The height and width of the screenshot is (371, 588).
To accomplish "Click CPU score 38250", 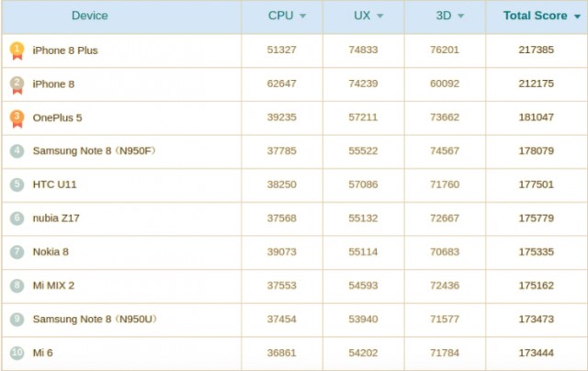I will 282,185.
